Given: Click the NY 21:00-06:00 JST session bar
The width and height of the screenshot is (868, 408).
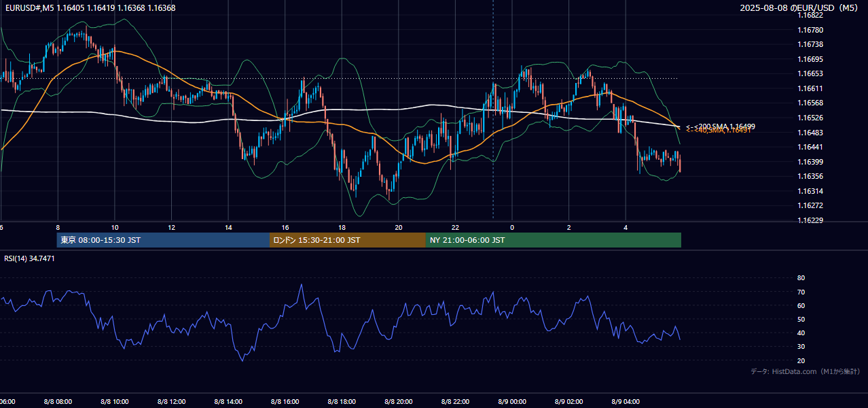Looking at the screenshot, I should click(x=554, y=240).
